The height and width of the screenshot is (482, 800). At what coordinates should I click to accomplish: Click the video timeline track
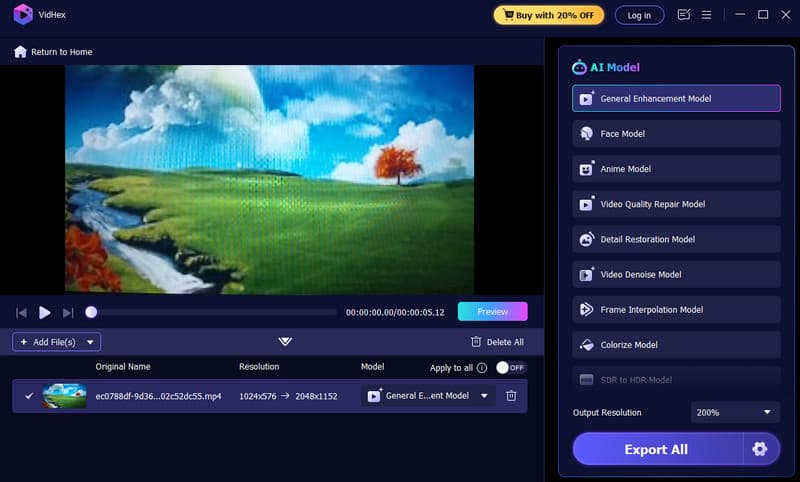coord(213,312)
